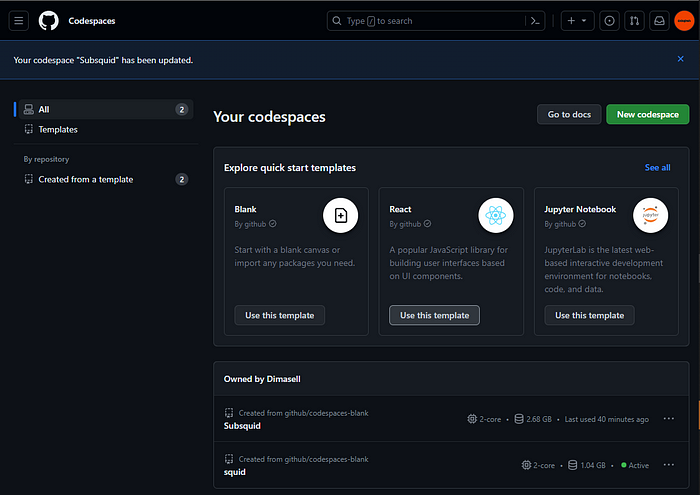The image size is (700, 495).
Task: Click the template icon above squid
Action: click(x=229, y=459)
